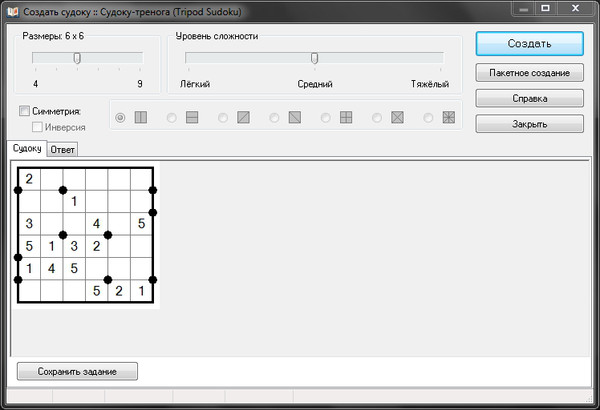The width and height of the screenshot is (600, 410).
Task: Click the Пакетное создание button
Action: tap(529, 74)
